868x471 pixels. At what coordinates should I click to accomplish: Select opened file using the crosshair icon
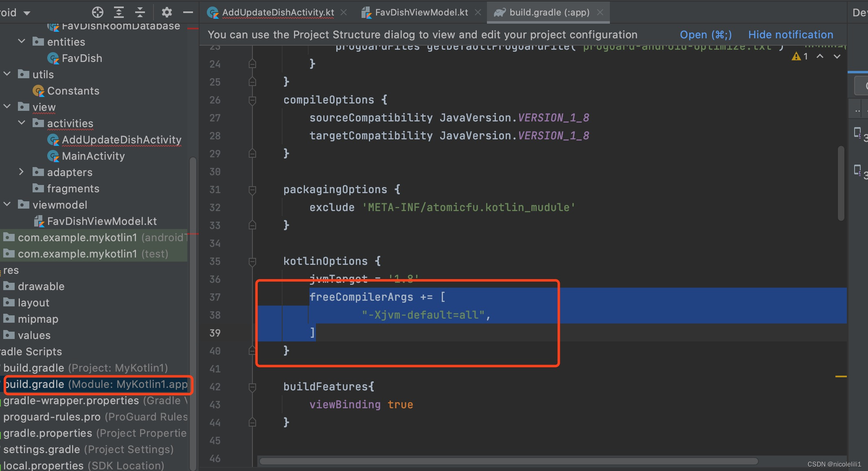pos(98,12)
